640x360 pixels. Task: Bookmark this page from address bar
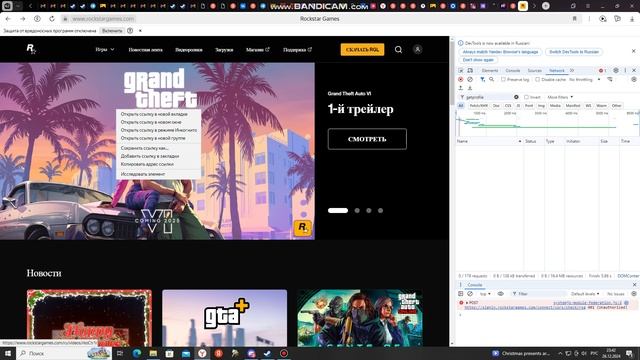click(x=574, y=19)
